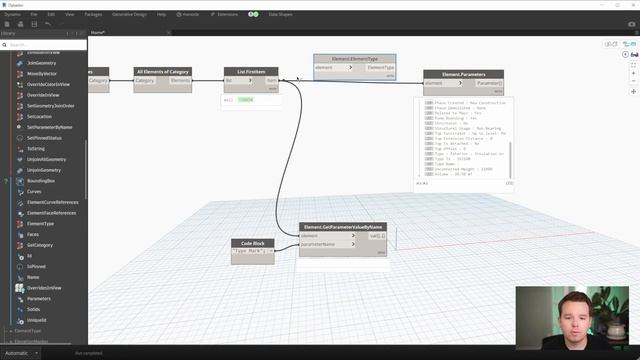This screenshot has height=360, width=640.
Task: Click lacing arrow on List.FirstItem list port
Action: [x=250, y=80]
